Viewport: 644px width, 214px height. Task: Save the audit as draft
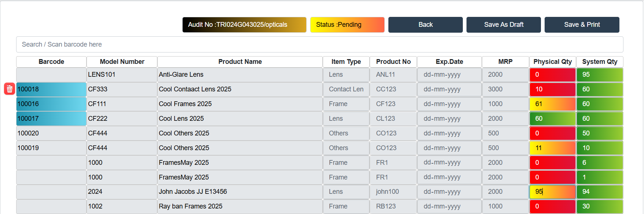[503, 25]
